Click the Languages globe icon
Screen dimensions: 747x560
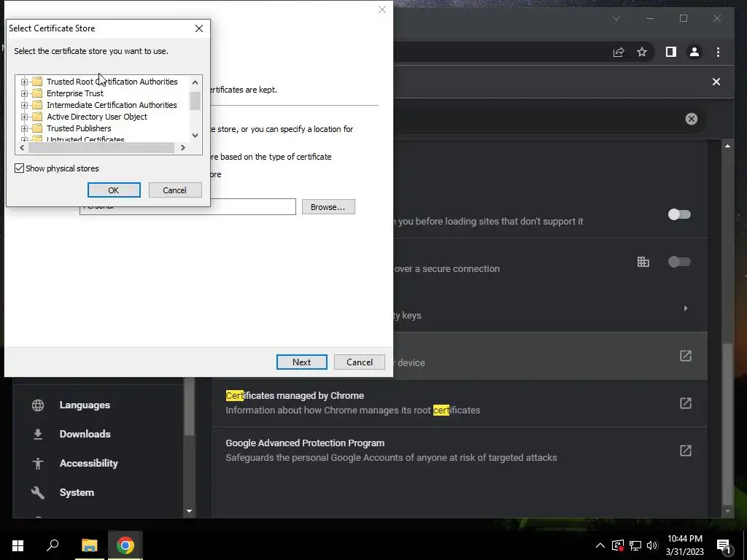(x=38, y=405)
